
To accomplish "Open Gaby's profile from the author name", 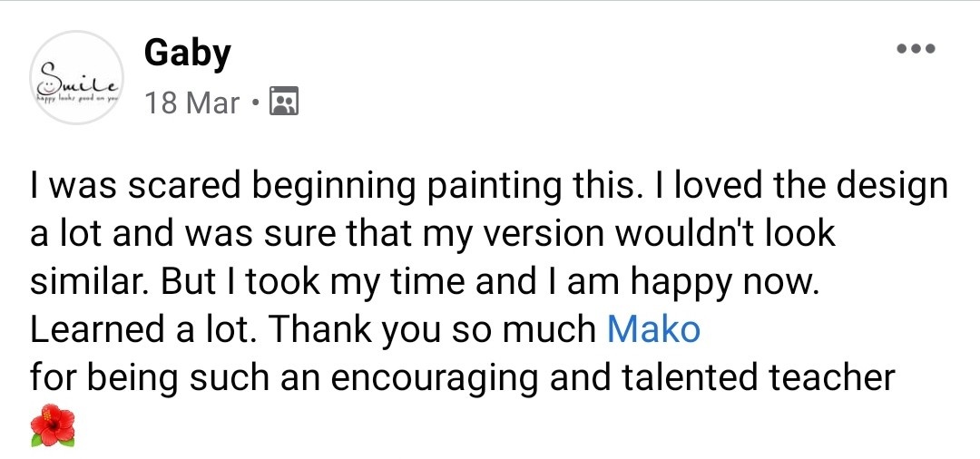I will [x=187, y=53].
